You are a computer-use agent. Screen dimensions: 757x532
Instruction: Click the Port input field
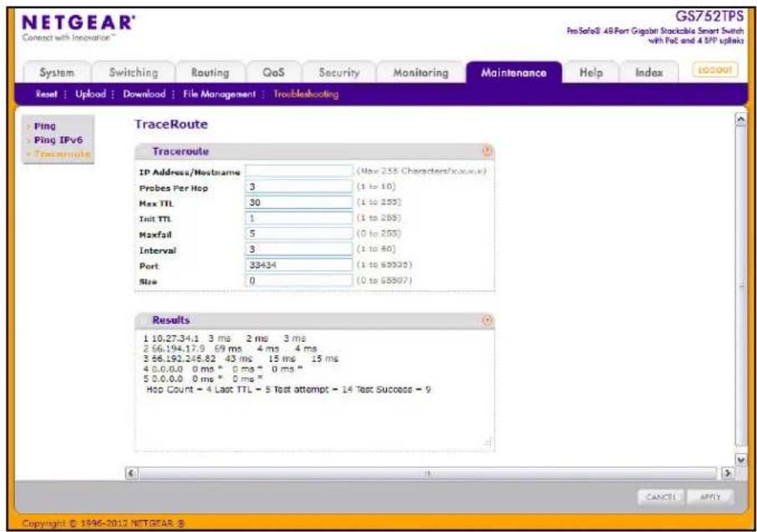(299, 265)
